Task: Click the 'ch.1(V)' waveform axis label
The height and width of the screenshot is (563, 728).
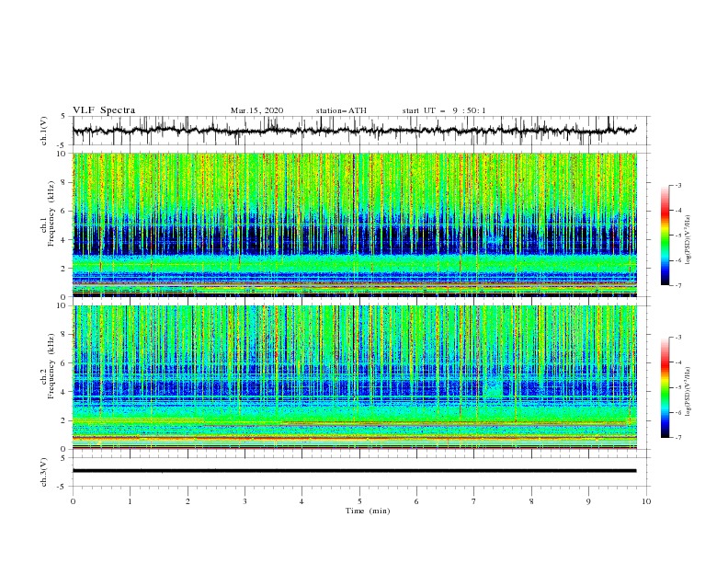Action: pyautogui.click(x=44, y=131)
